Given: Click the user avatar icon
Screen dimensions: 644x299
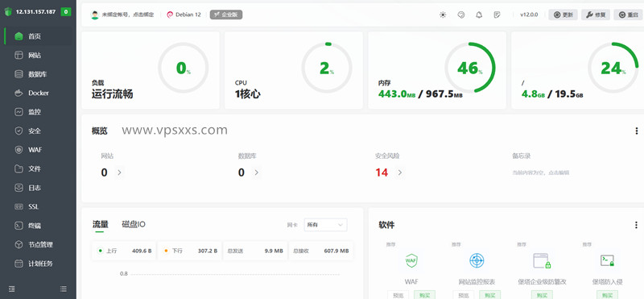Looking at the screenshot, I should tap(95, 15).
